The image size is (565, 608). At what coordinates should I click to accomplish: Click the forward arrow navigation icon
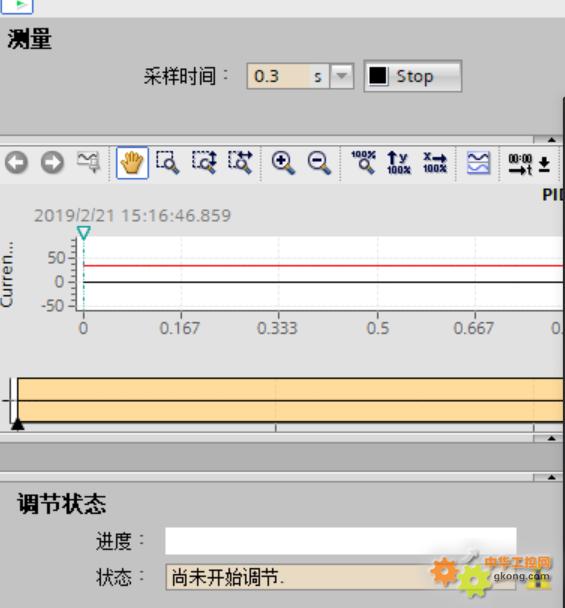click(x=52, y=162)
